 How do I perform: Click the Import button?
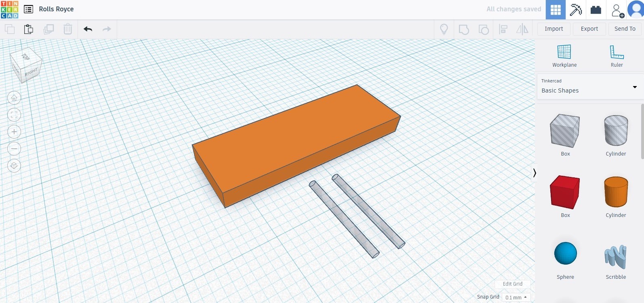(554, 29)
